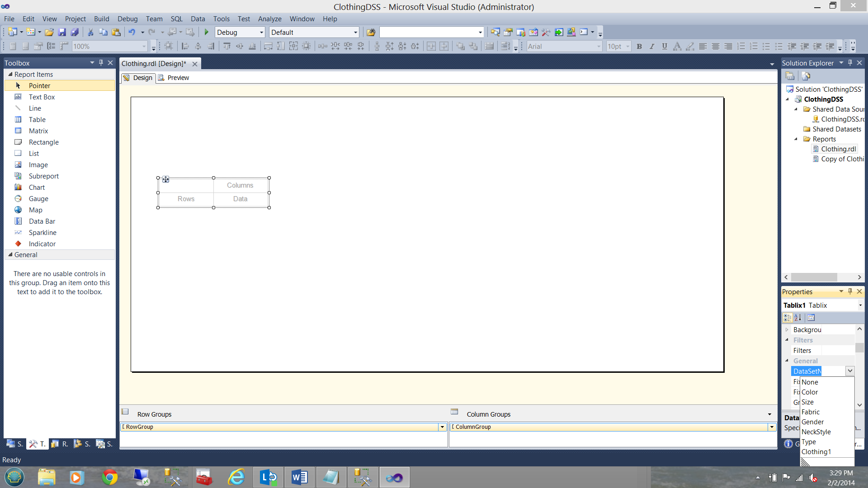868x488 pixels.
Task: Toggle Properties alphabetical sort button
Action: 798,318
